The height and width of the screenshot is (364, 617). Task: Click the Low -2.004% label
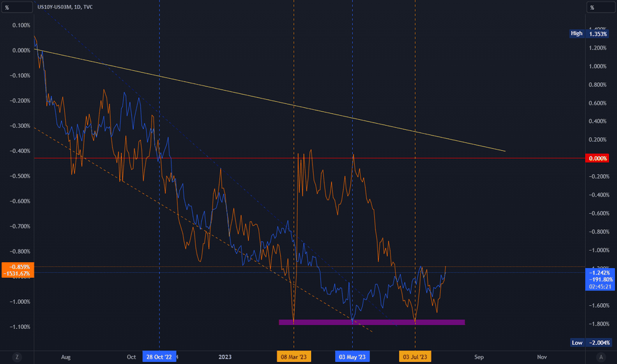pos(591,343)
